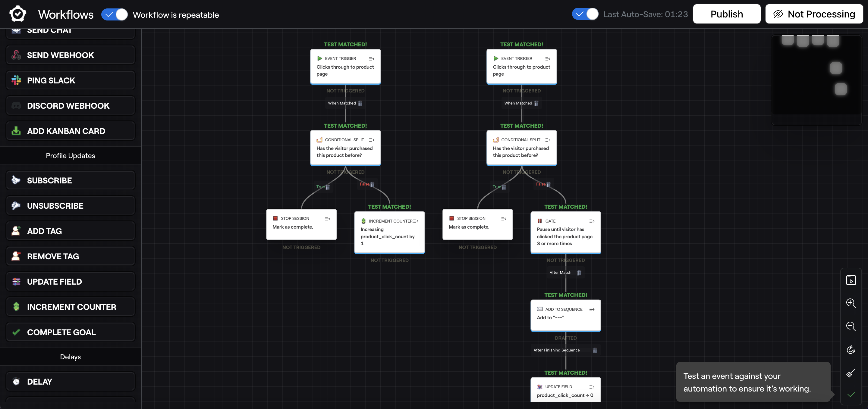Click the zoom out magnifier icon
Image resolution: width=868 pixels, height=409 pixels.
pyautogui.click(x=851, y=326)
